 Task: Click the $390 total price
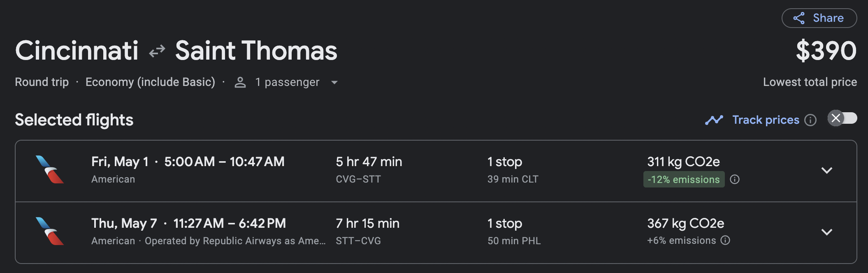(826, 51)
